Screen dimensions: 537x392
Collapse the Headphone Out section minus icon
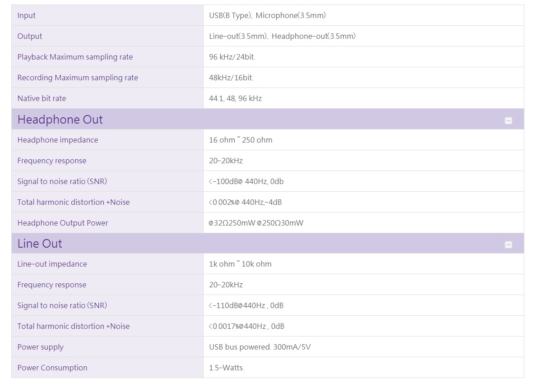click(508, 120)
